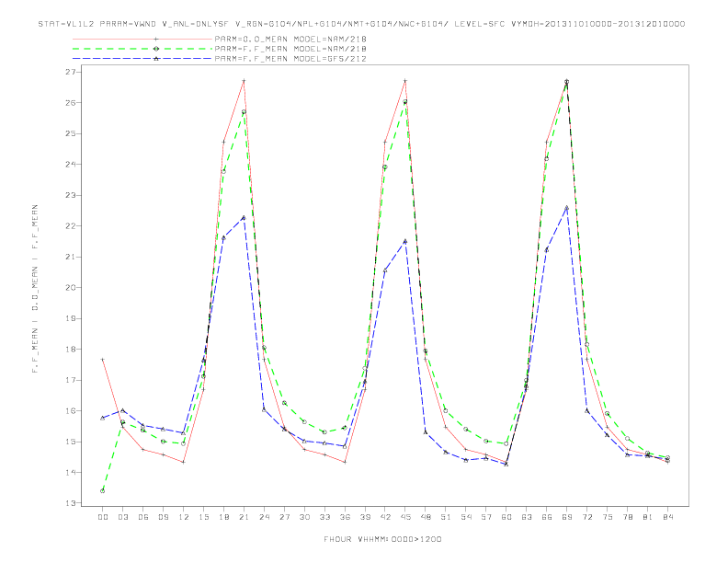Click x-axis tick label 69
The width and height of the screenshot is (728, 563).
567,517
